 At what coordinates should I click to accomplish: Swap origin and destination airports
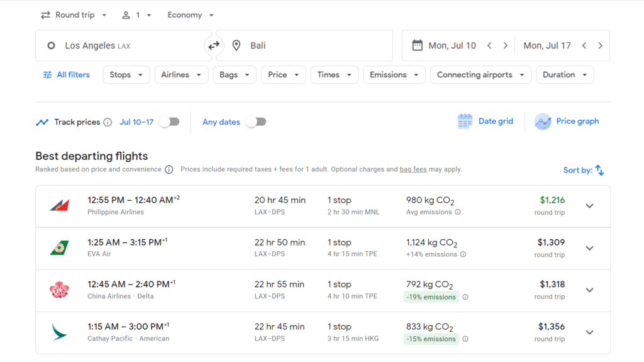coord(214,46)
